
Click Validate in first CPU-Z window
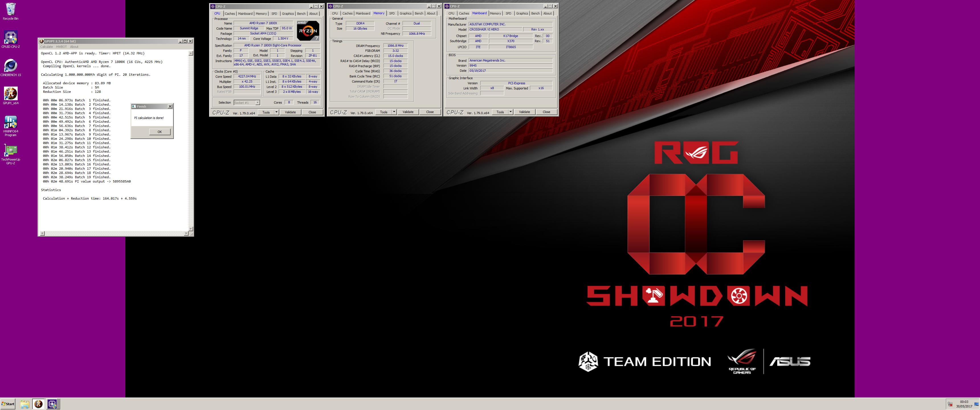coord(290,112)
